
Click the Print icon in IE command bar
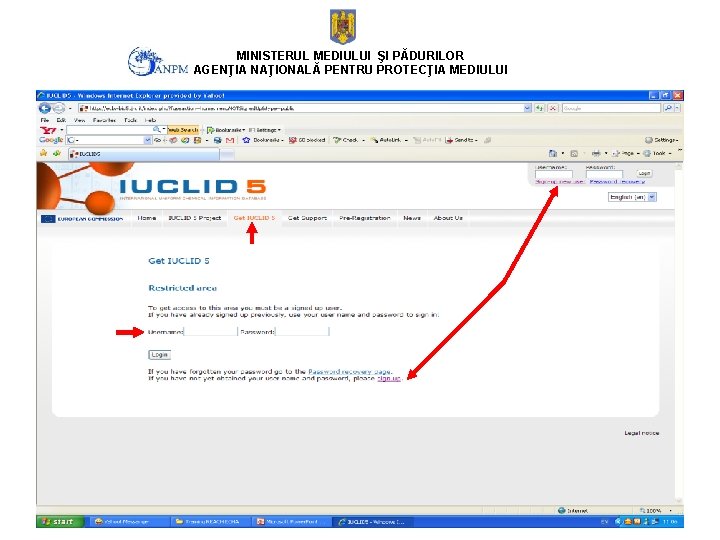596,153
